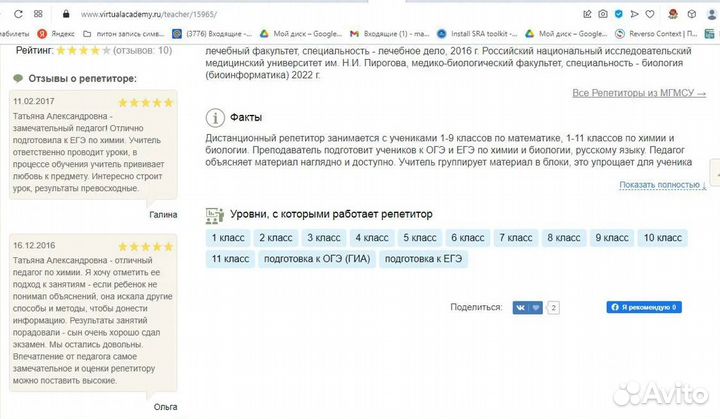Select the 2 класс tag
The height and width of the screenshot is (419, 720).
[276, 238]
